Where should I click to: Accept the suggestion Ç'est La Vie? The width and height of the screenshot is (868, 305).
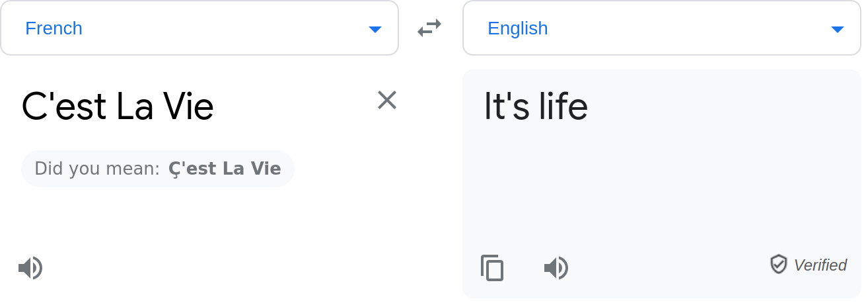[x=225, y=169]
